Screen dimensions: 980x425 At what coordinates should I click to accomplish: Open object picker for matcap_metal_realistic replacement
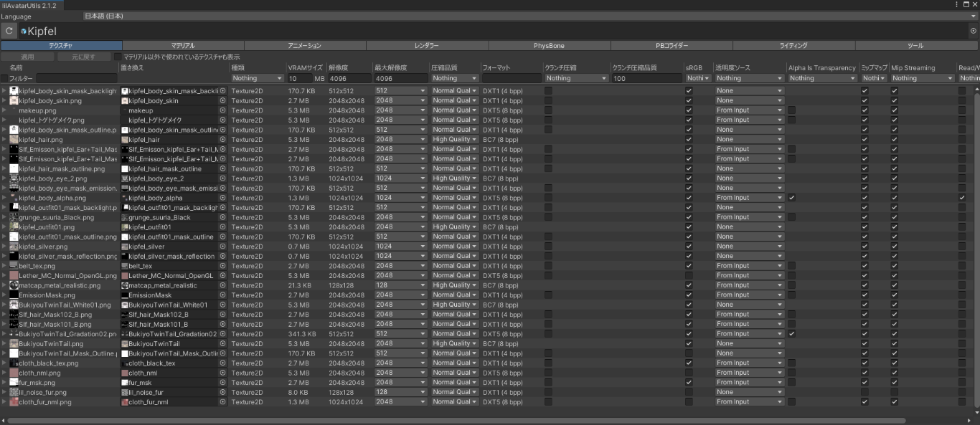(x=222, y=285)
